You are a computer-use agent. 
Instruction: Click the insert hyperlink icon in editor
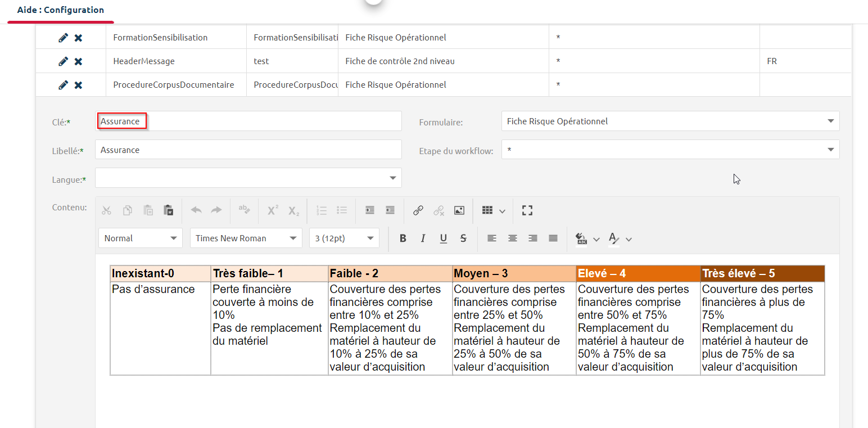(x=418, y=210)
